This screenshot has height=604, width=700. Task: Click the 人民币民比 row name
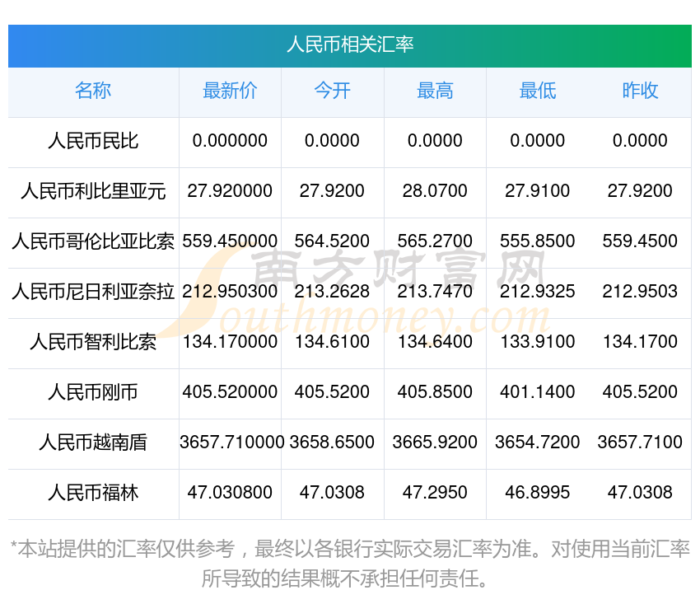pyautogui.click(x=93, y=141)
